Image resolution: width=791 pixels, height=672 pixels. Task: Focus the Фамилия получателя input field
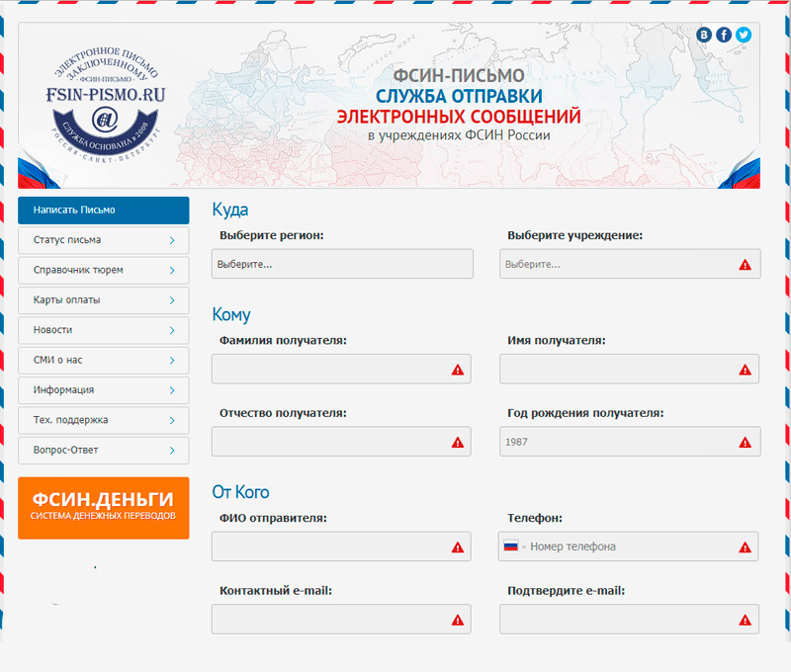(341, 369)
